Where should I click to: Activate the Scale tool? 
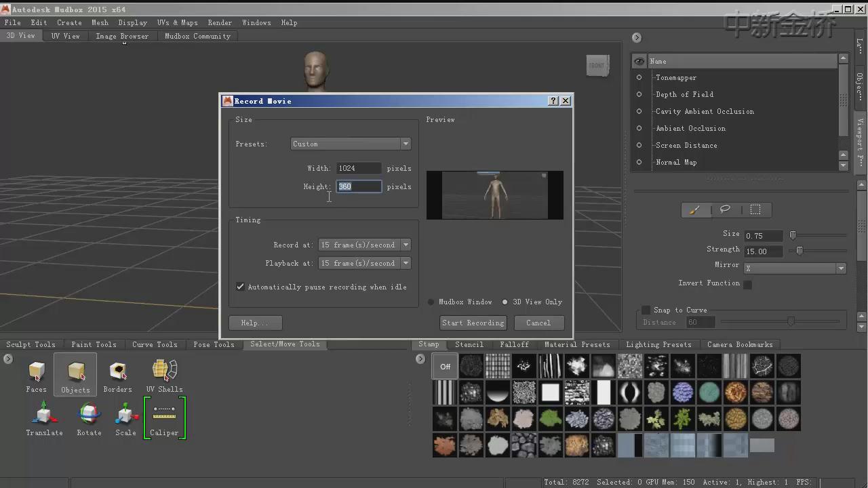(125, 419)
